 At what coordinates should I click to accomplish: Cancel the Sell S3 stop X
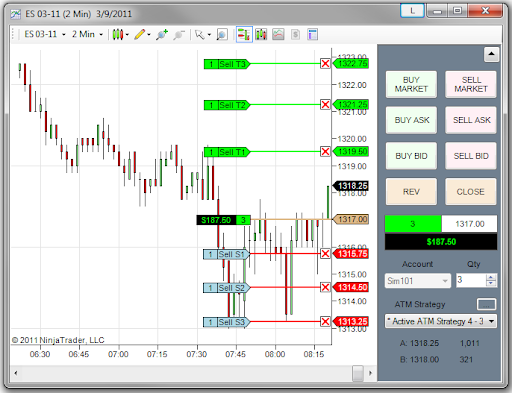coord(325,322)
